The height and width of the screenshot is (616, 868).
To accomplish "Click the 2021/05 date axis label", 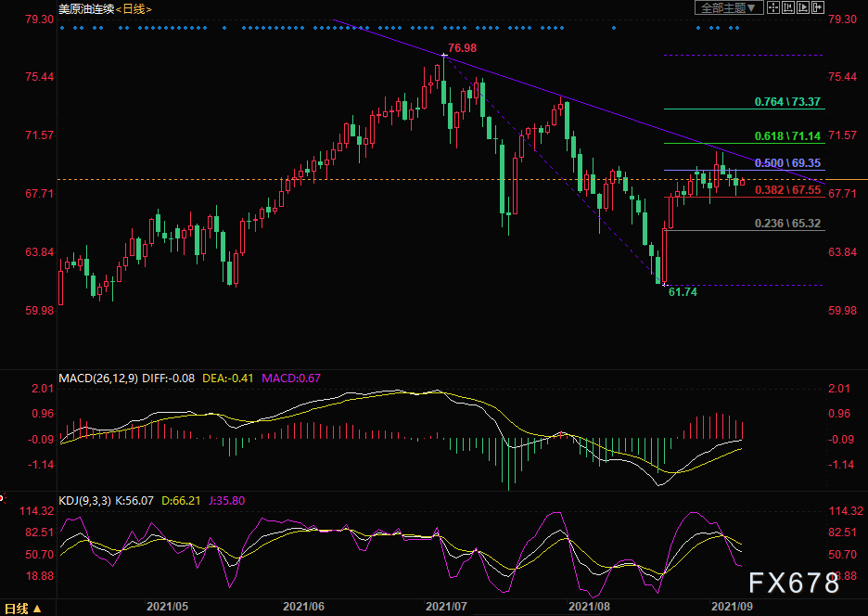I will point(167,607).
